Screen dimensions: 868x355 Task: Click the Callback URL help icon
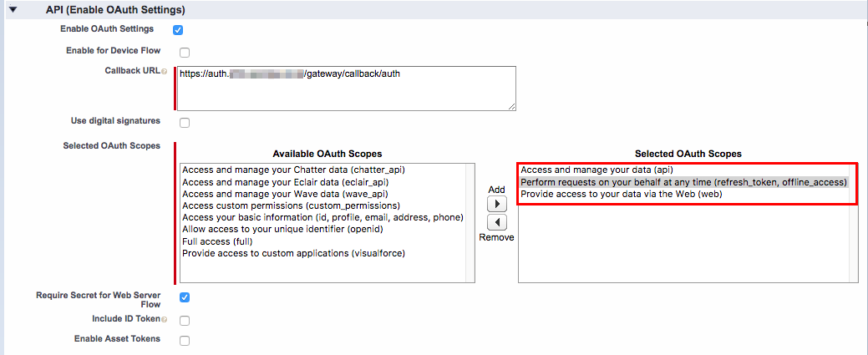164,72
